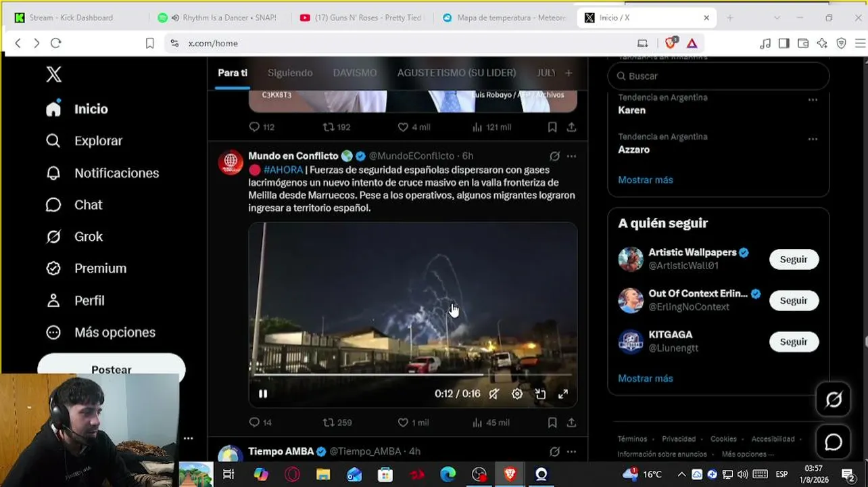Open the Azzaro trending topic

click(x=633, y=149)
